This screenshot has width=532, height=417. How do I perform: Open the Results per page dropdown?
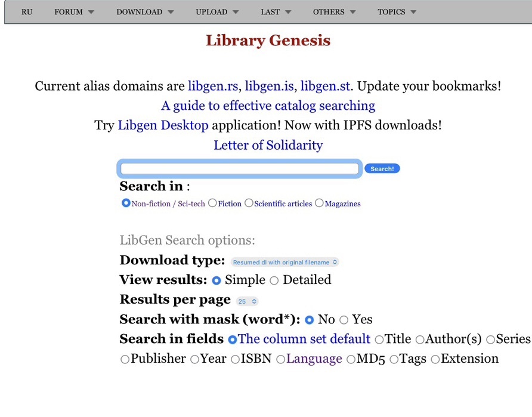pyautogui.click(x=248, y=301)
